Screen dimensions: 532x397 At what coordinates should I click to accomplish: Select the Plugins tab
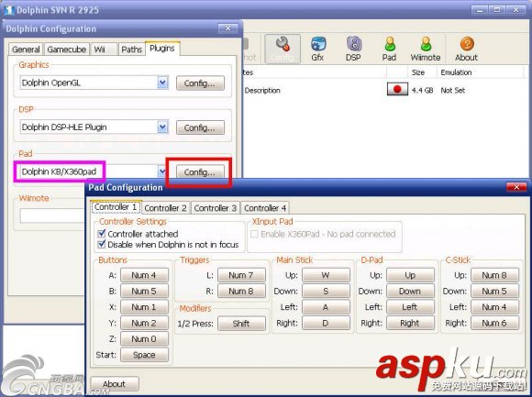click(x=162, y=49)
